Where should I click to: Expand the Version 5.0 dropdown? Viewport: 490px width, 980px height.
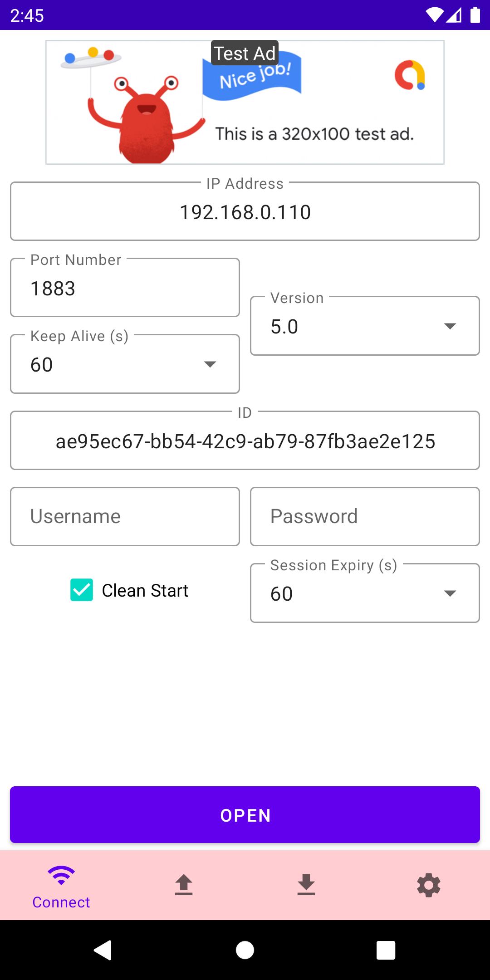365,326
